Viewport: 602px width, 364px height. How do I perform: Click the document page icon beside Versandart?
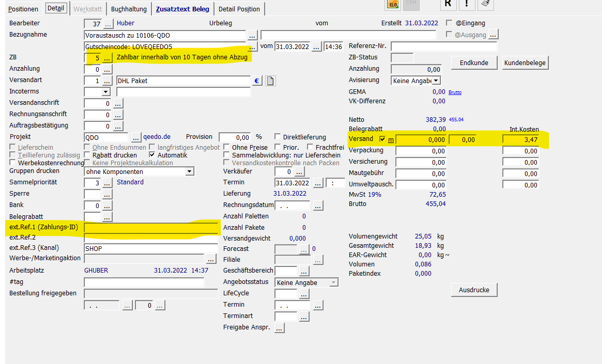pyautogui.click(x=270, y=81)
